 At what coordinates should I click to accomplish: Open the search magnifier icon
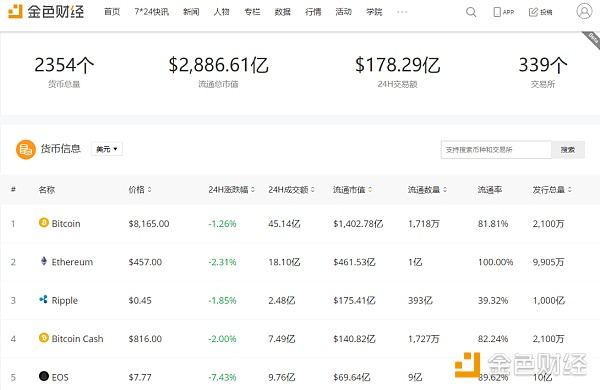pos(471,12)
